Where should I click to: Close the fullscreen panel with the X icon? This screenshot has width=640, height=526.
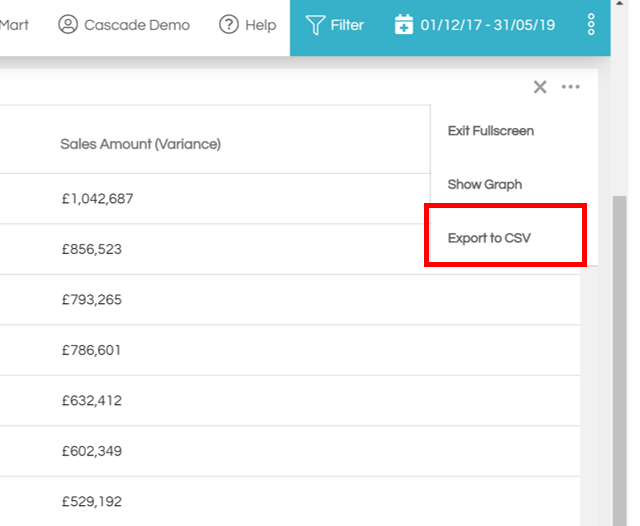pos(540,87)
